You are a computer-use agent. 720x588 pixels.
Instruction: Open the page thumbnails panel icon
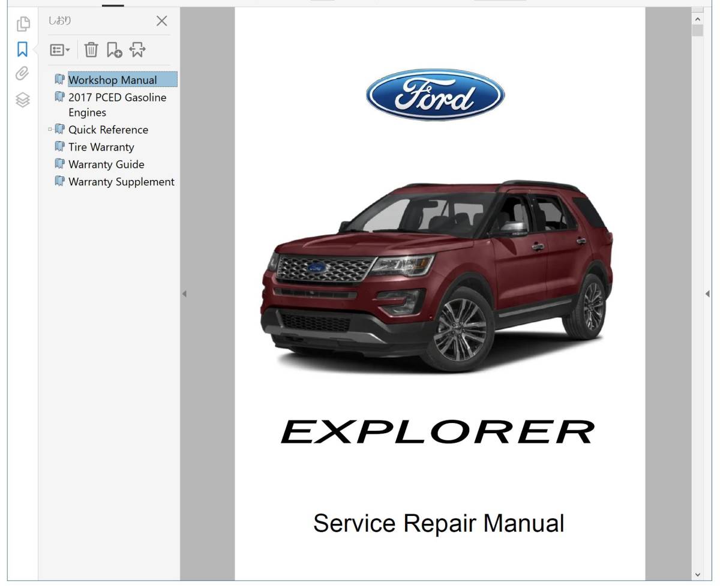click(x=23, y=23)
